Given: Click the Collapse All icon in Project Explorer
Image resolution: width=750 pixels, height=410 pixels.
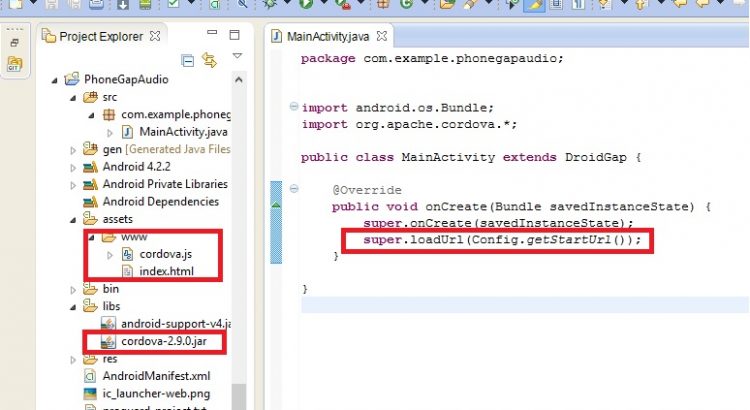Looking at the screenshot, I should (x=187, y=62).
